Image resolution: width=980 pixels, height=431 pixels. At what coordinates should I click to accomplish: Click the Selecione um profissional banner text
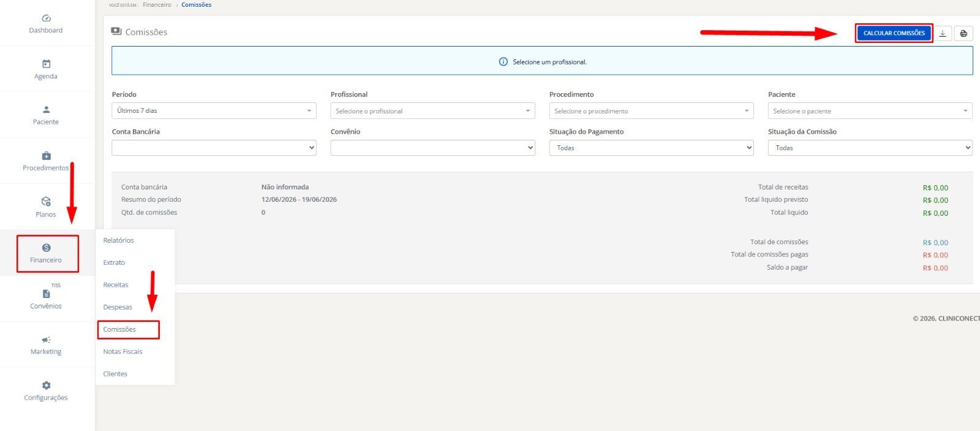click(549, 62)
